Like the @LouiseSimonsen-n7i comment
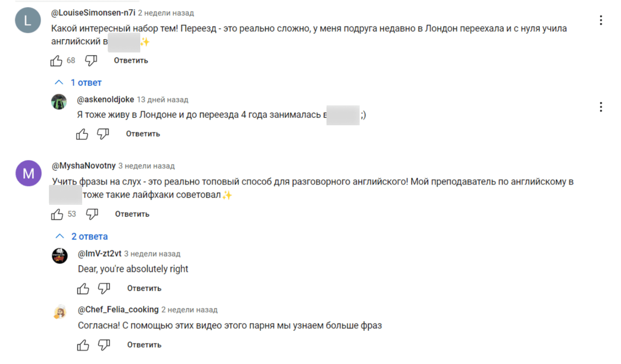This screenshot has height=364, width=621. point(56,61)
